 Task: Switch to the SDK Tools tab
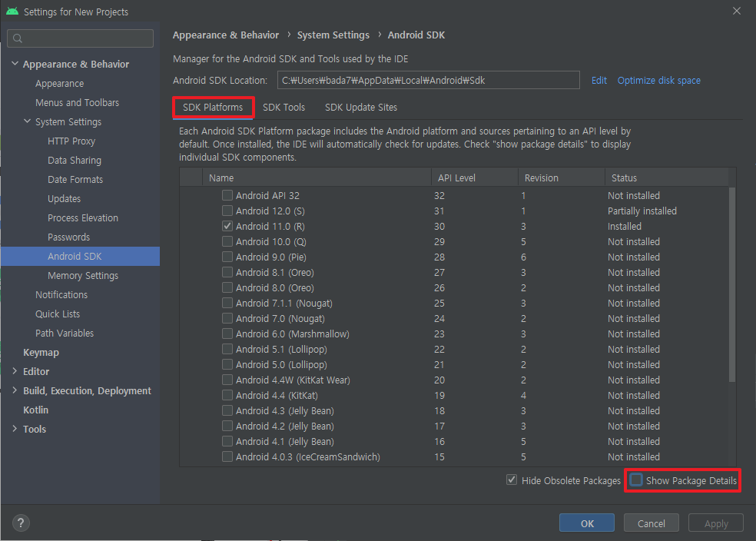[x=284, y=107]
